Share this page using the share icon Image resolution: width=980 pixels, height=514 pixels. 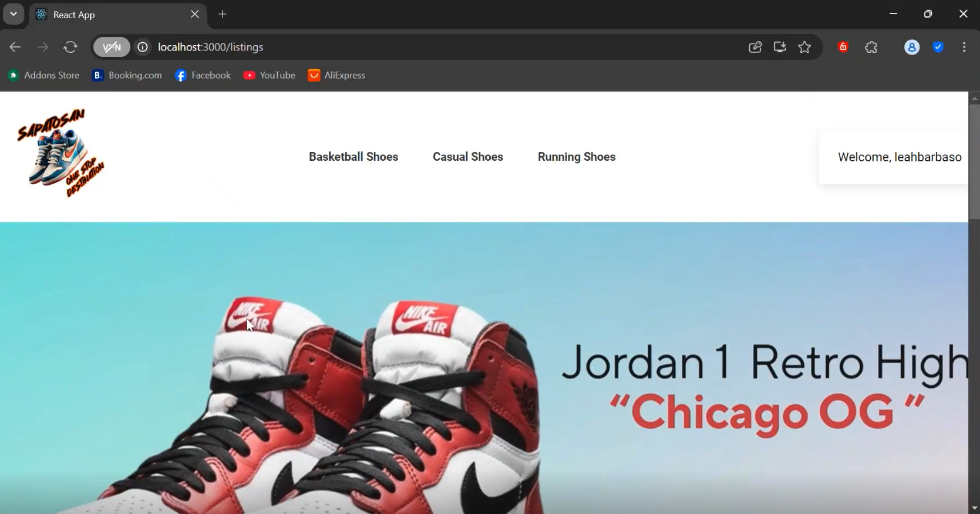[x=755, y=47]
